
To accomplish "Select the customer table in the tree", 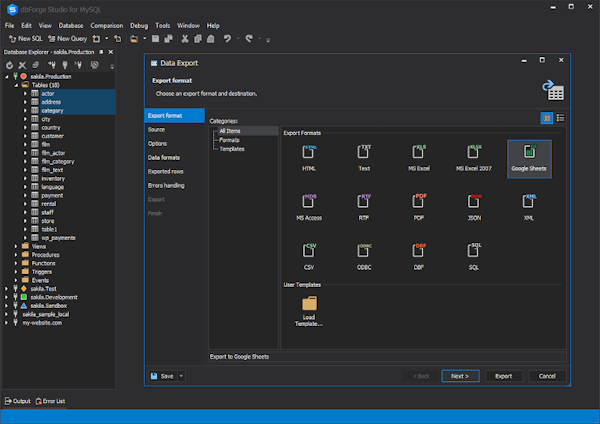I will pos(52,136).
